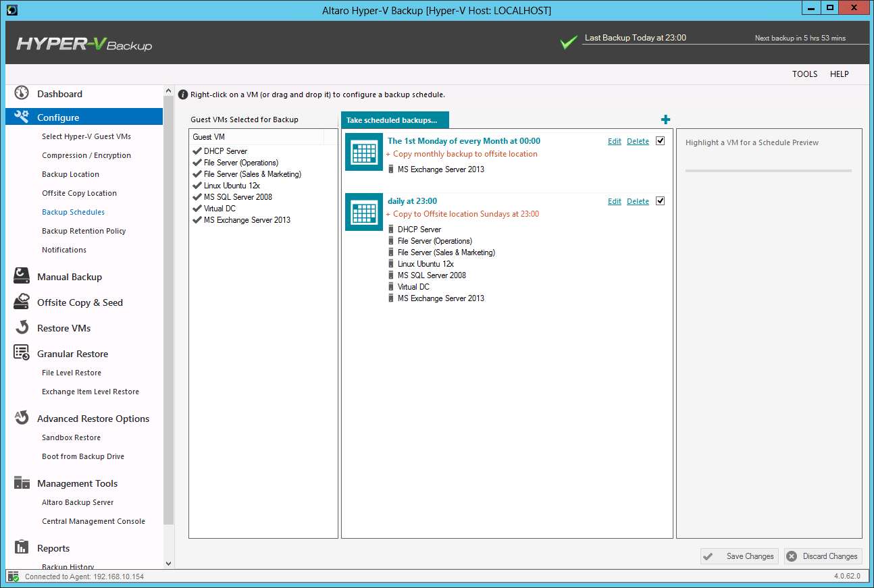Open Backup Schedules page
874x588 pixels.
(73, 212)
